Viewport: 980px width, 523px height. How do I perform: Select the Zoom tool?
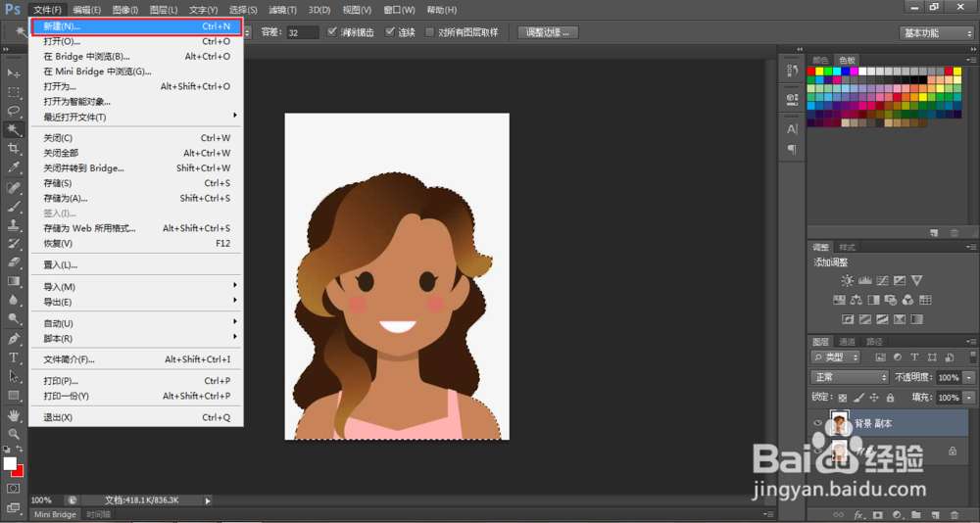(x=13, y=434)
